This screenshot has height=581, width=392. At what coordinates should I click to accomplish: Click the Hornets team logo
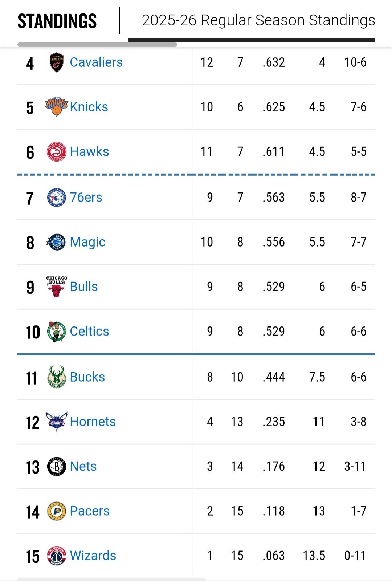tap(56, 422)
